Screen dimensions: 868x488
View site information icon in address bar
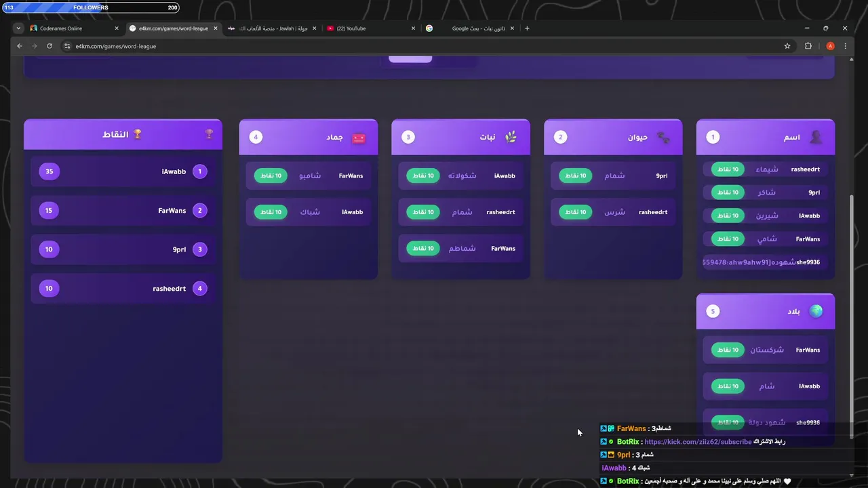pos(66,46)
